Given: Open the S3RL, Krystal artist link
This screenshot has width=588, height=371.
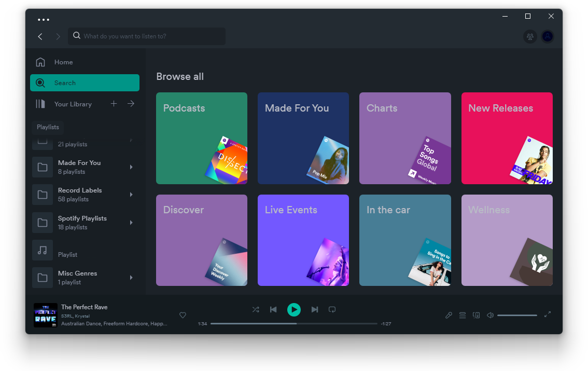Looking at the screenshot, I should [x=75, y=316].
